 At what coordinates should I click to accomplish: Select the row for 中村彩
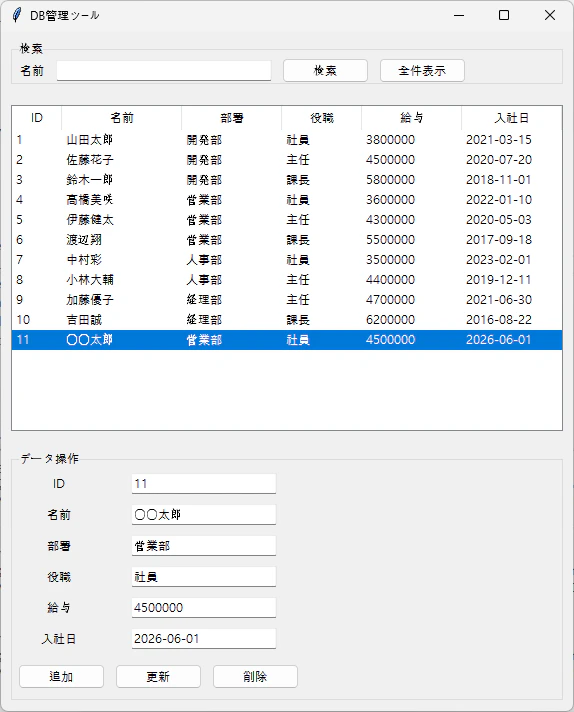(287, 260)
